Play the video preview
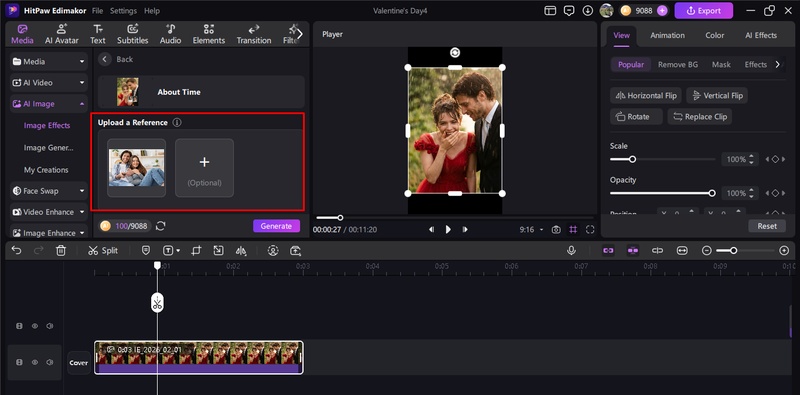800x395 pixels. point(448,230)
